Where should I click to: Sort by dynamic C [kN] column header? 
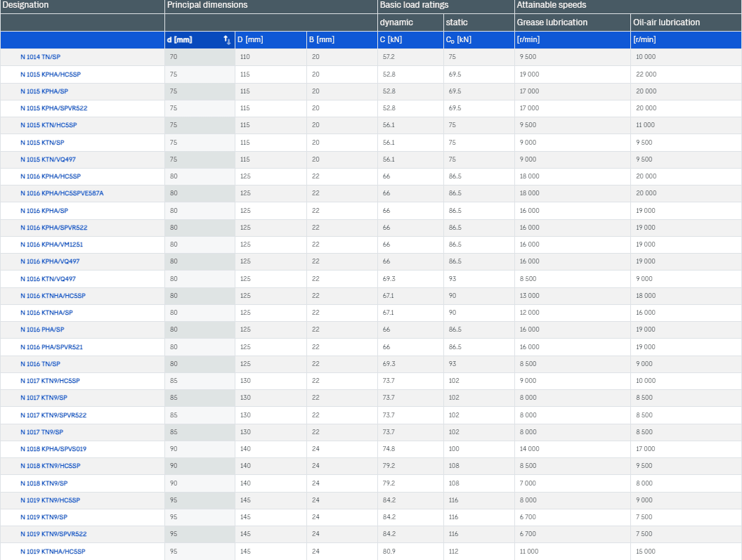[x=391, y=40]
